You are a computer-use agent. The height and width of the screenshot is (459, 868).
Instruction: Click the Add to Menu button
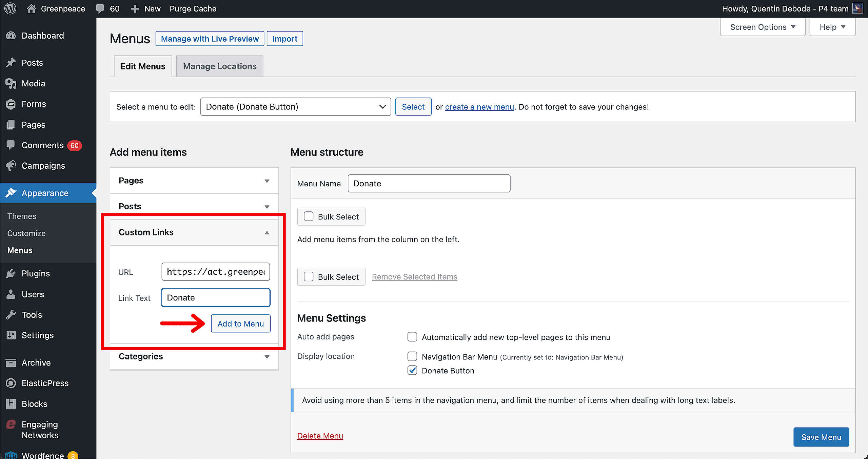241,324
